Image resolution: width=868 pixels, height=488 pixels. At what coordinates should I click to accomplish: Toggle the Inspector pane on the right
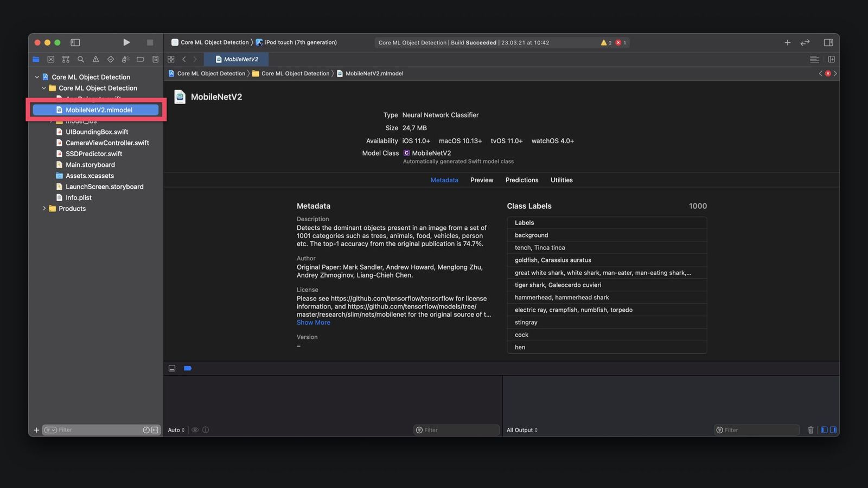coord(828,42)
